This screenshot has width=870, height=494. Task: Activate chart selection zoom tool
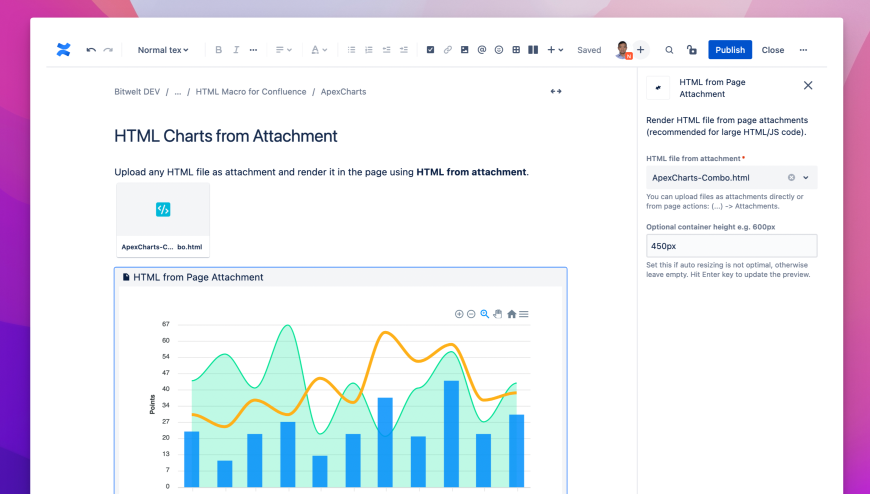(x=484, y=314)
